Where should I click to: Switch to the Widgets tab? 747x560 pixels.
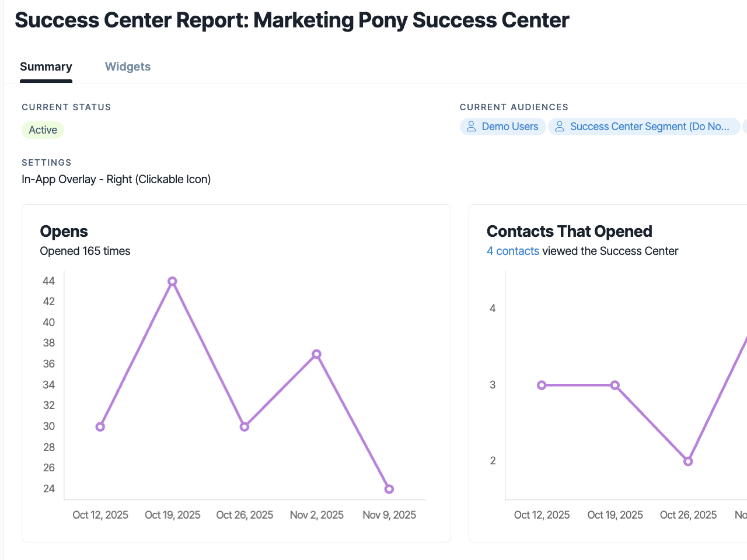click(128, 66)
